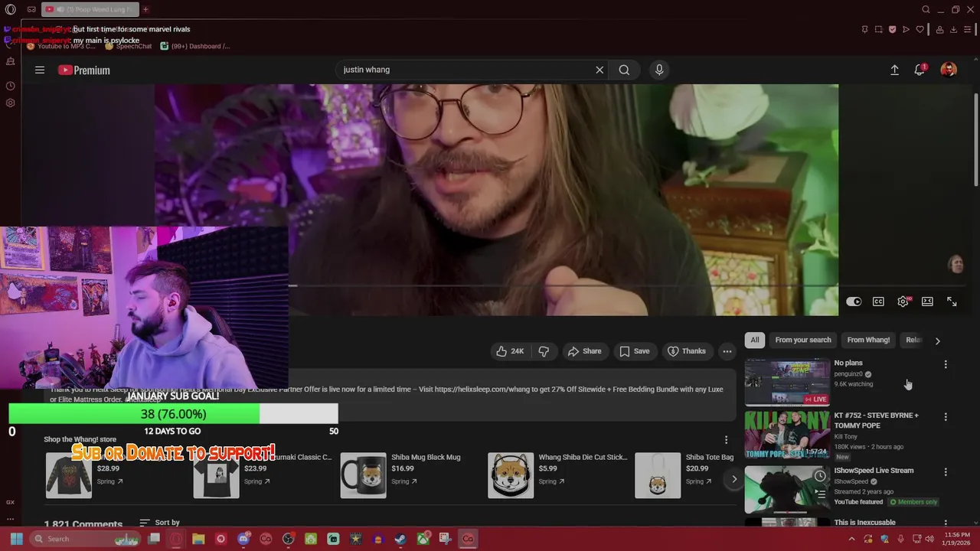
Task: Open This is Inexcusable video
Action: (x=864, y=523)
